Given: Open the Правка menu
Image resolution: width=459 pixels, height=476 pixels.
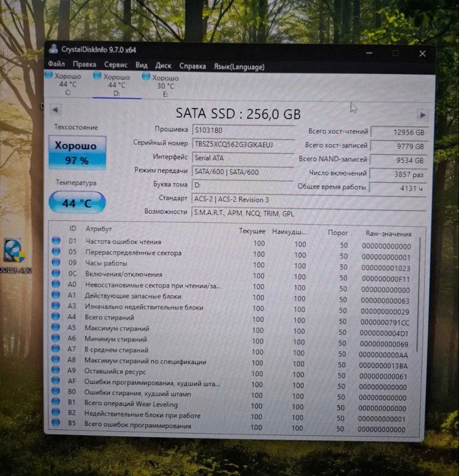Looking at the screenshot, I should [x=85, y=64].
